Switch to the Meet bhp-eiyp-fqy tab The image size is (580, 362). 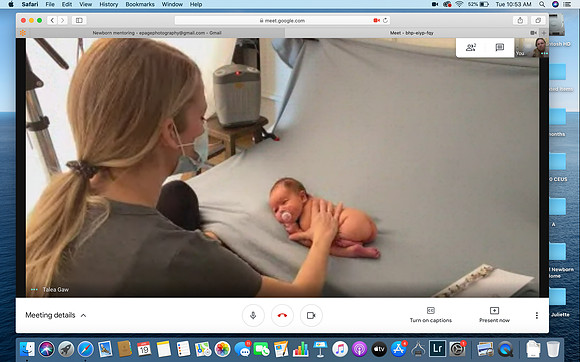pos(412,33)
